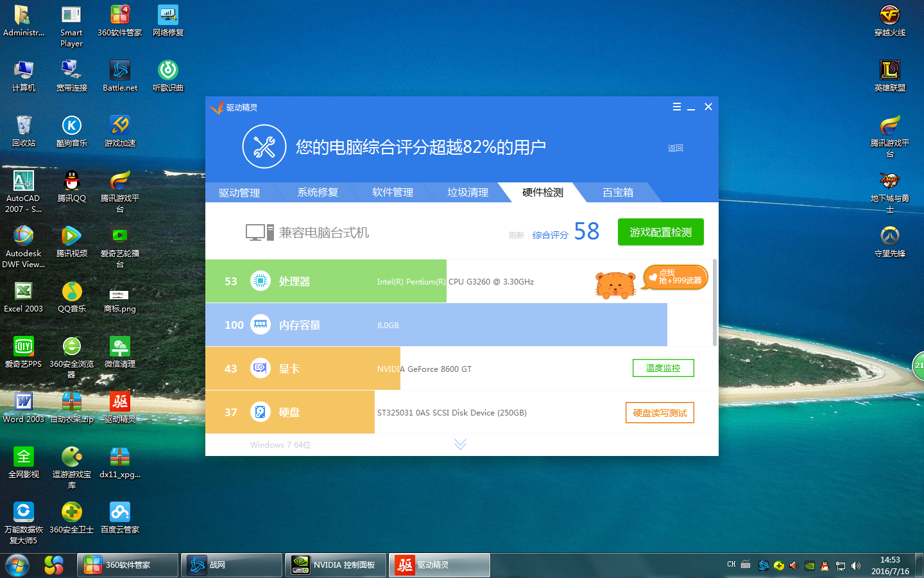Open 游戏加速 desktop icon
The image size is (924, 578).
[x=120, y=131]
